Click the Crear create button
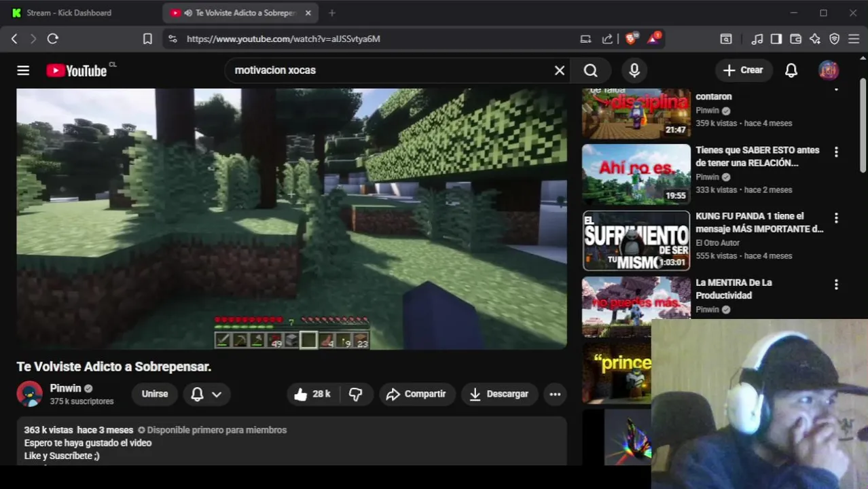 pos(743,70)
